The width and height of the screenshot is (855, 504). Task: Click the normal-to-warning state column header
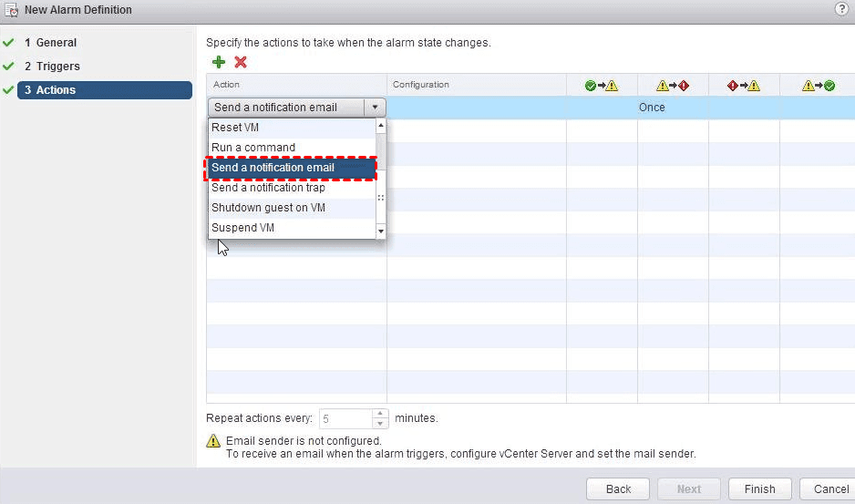click(x=602, y=85)
